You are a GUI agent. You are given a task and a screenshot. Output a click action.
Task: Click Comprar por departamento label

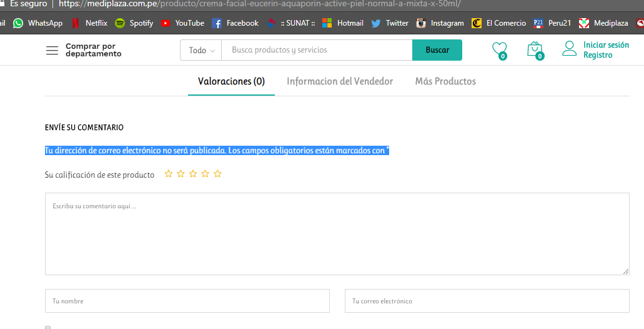coord(94,50)
